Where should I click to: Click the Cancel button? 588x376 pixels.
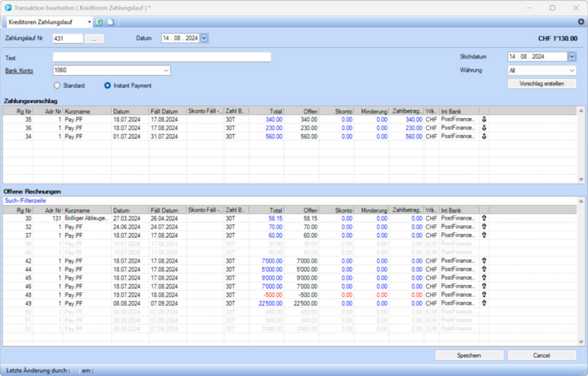click(541, 355)
